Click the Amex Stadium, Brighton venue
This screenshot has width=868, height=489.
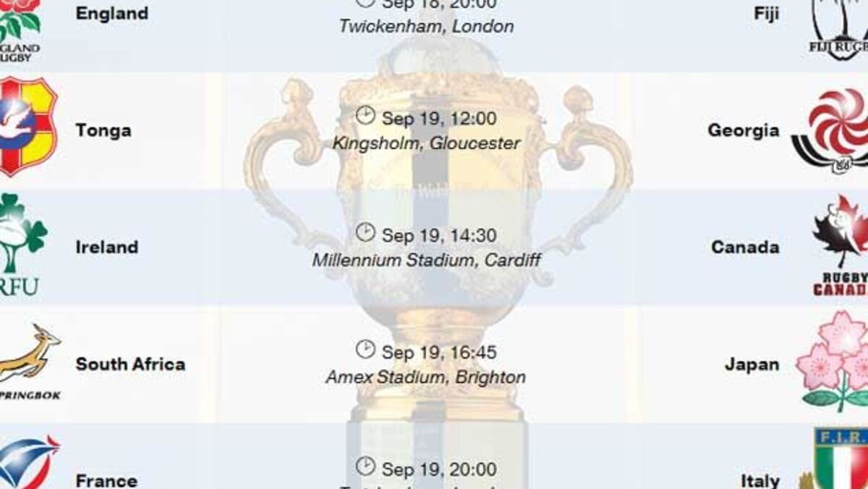tap(426, 378)
